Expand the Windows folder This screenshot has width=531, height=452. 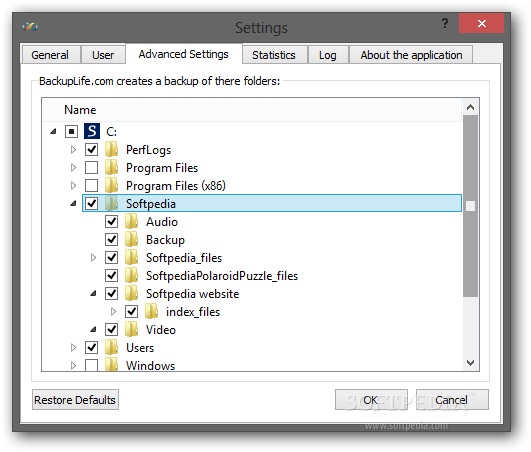coord(73,365)
